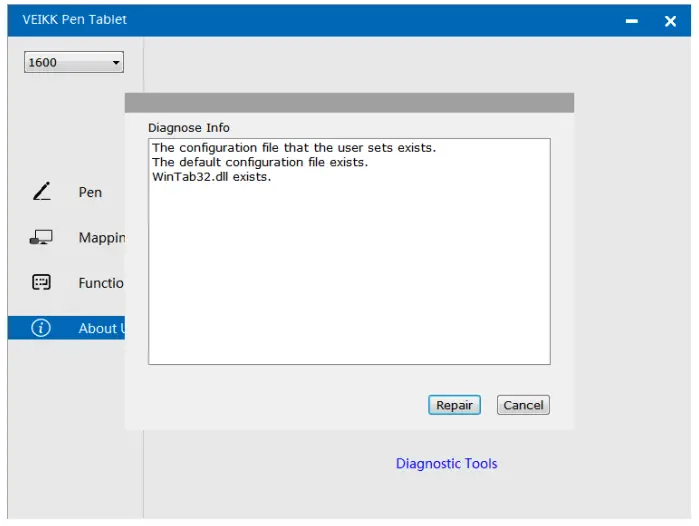Open the Function settings tab

66,283
